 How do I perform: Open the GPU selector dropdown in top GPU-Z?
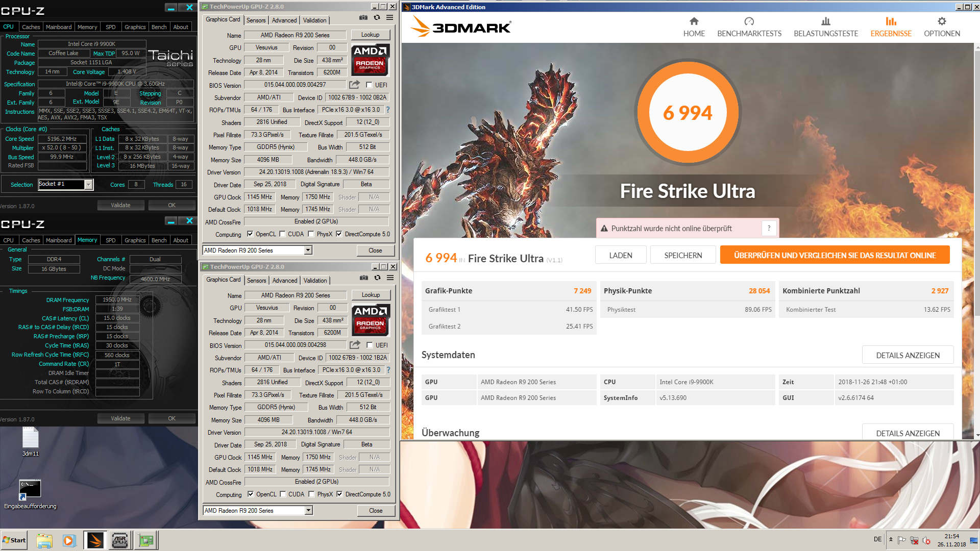(x=308, y=251)
